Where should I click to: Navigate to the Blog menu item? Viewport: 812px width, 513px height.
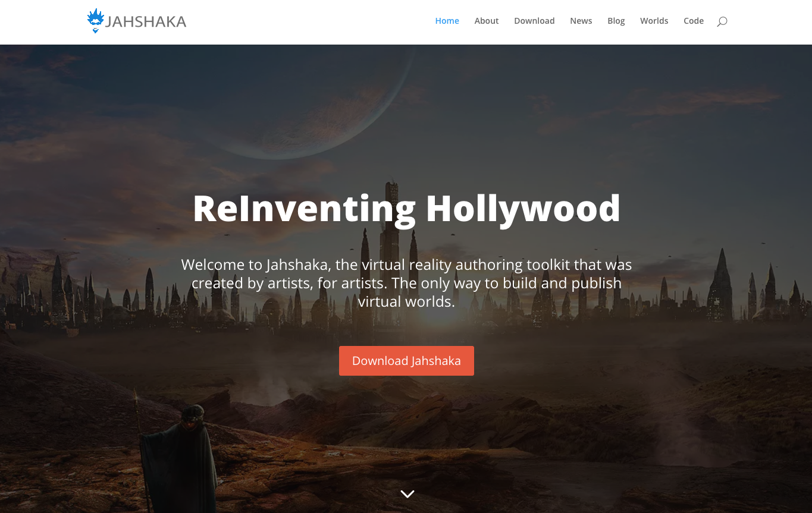click(x=616, y=21)
